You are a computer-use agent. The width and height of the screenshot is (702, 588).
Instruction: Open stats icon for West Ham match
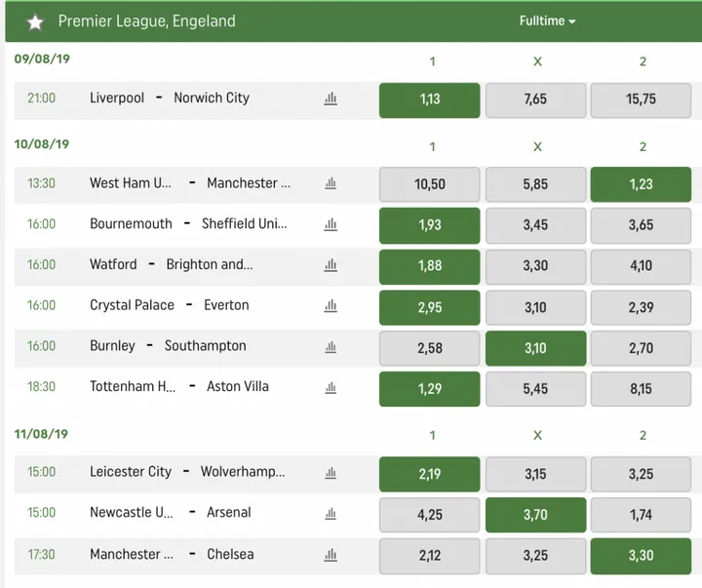pyautogui.click(x=331, y=183)
